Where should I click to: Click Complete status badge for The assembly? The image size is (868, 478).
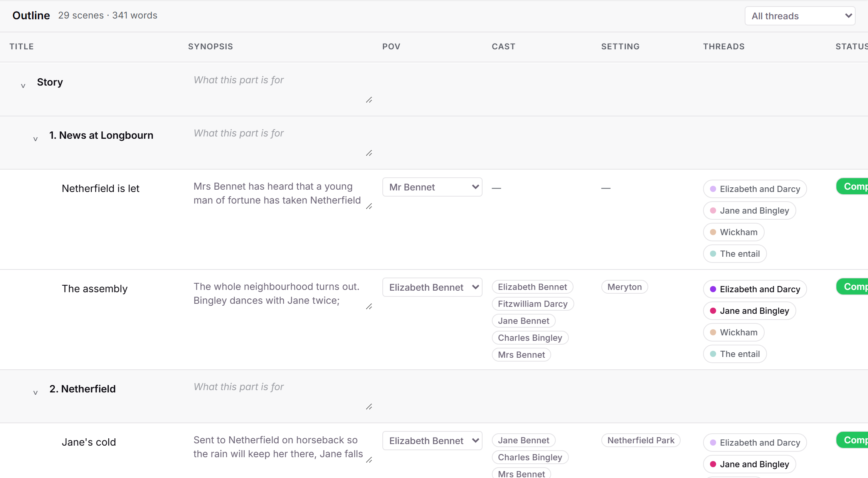tap(852, 287)
